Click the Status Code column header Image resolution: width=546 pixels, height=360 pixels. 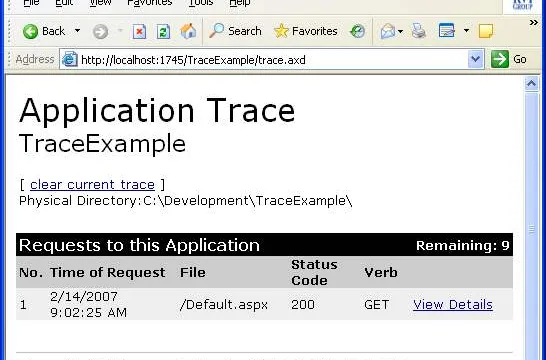[314, 272]
